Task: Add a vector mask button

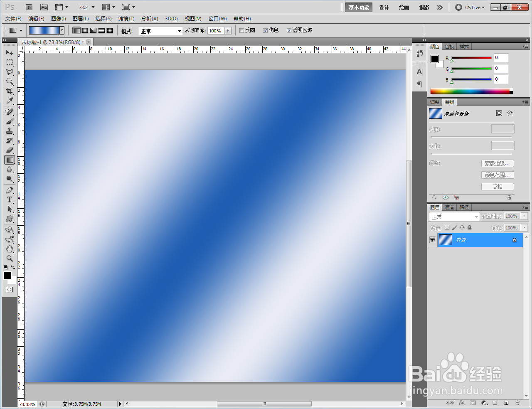Action: click(510, 113)
